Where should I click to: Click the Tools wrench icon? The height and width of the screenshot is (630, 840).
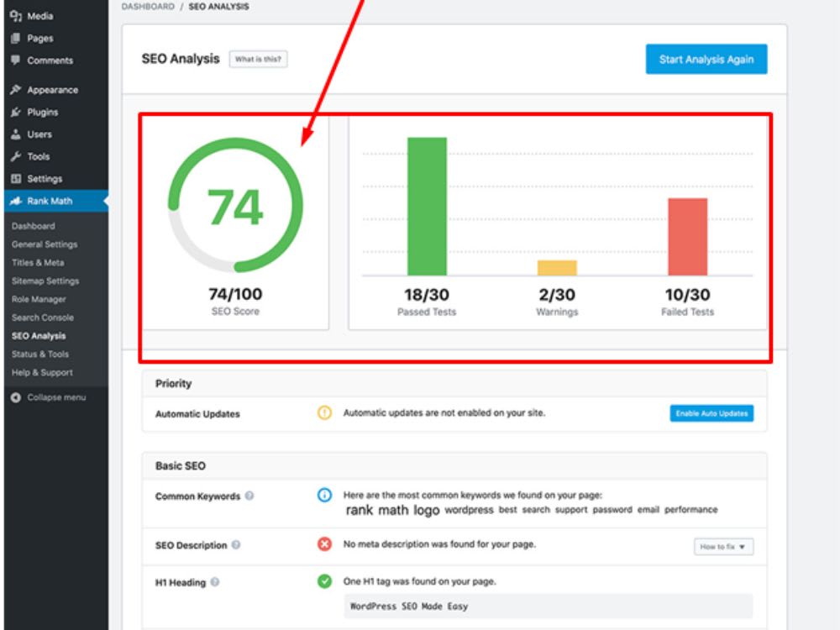pos(15,156)
